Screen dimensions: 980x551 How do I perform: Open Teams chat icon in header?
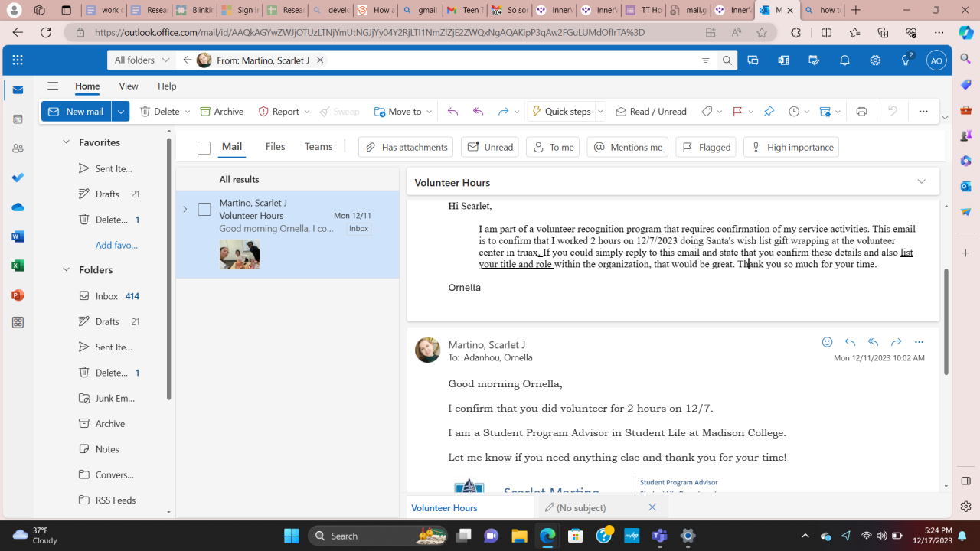click(x=753, y=60)
